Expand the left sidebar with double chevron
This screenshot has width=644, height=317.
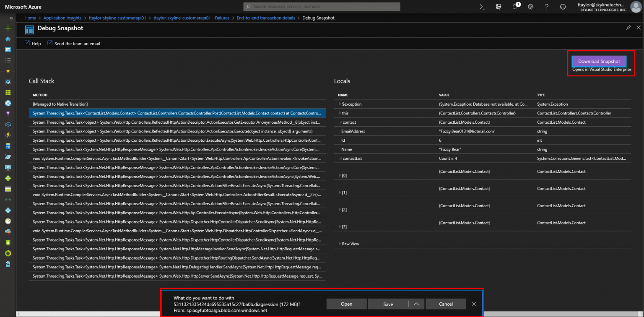pos(11,18)
